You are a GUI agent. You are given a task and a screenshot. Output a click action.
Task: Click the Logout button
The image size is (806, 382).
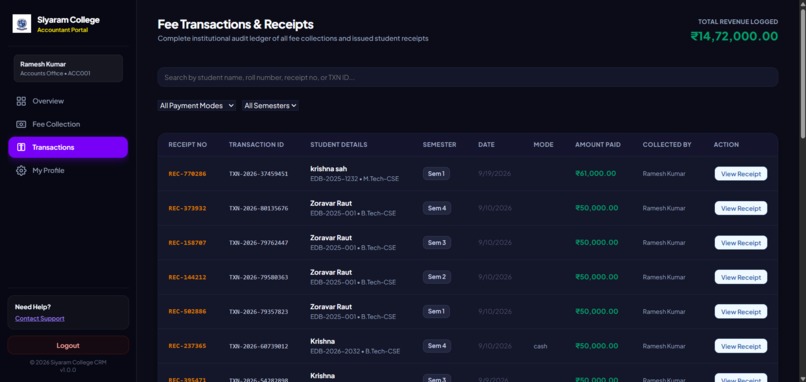click(68, 345)
